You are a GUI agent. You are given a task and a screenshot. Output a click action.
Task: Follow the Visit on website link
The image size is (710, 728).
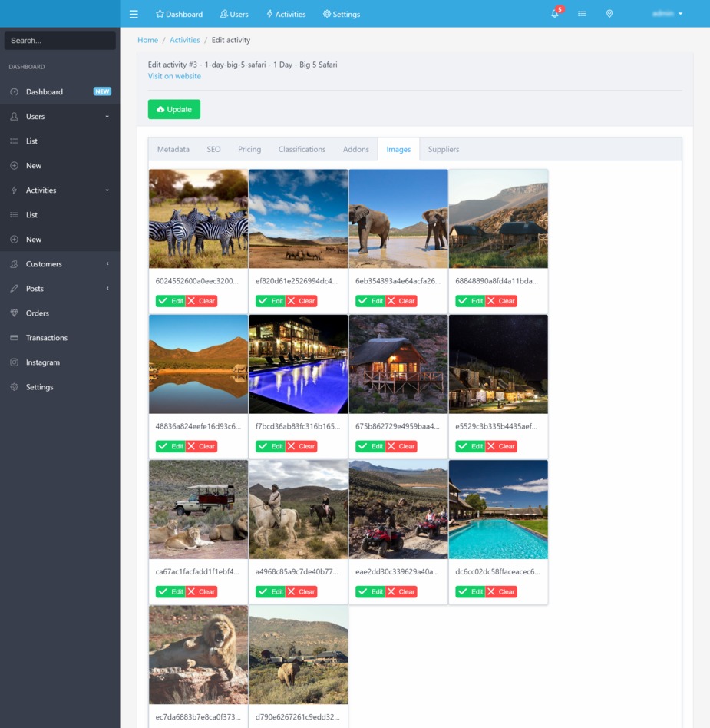[x=174, y=76]
